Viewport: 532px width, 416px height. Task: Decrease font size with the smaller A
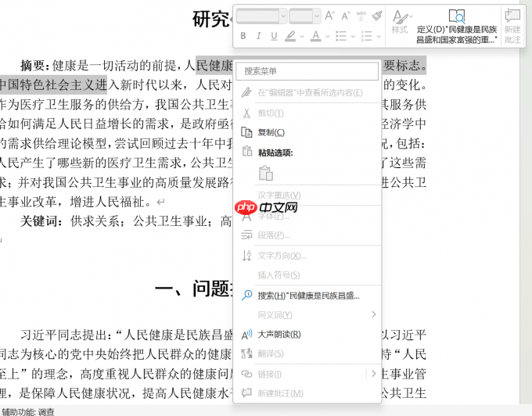coord(346,16)
